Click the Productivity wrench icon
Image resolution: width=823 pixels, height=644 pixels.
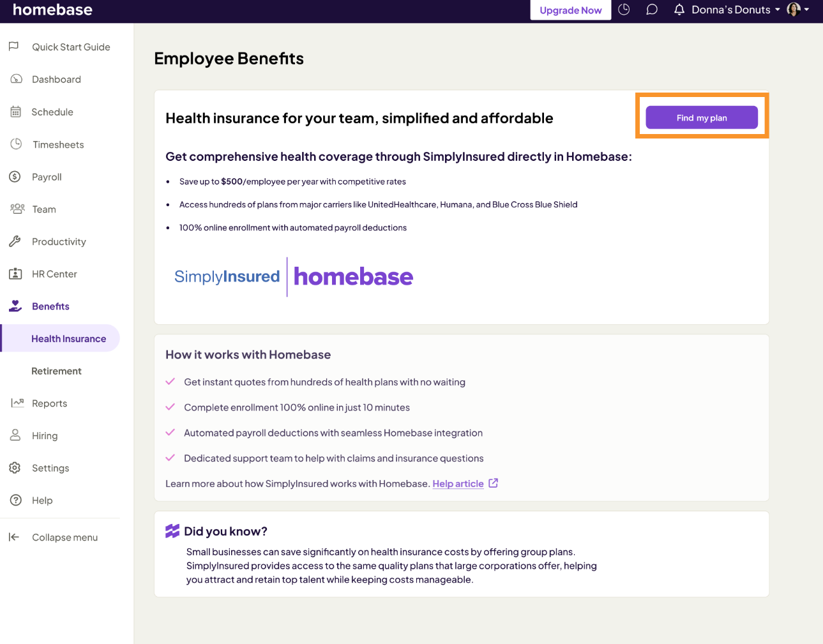coord(15,241)
